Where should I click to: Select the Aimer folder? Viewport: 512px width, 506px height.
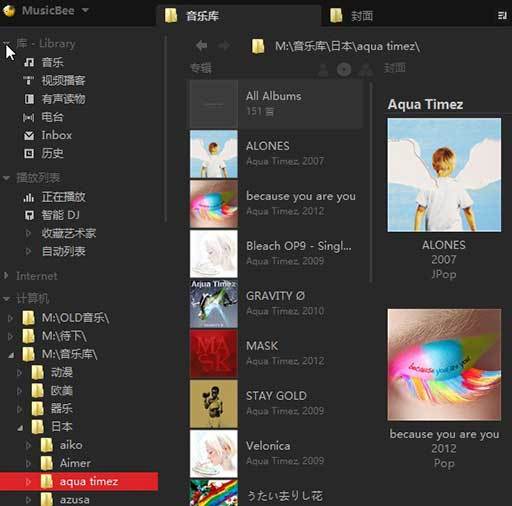[75, 463]
